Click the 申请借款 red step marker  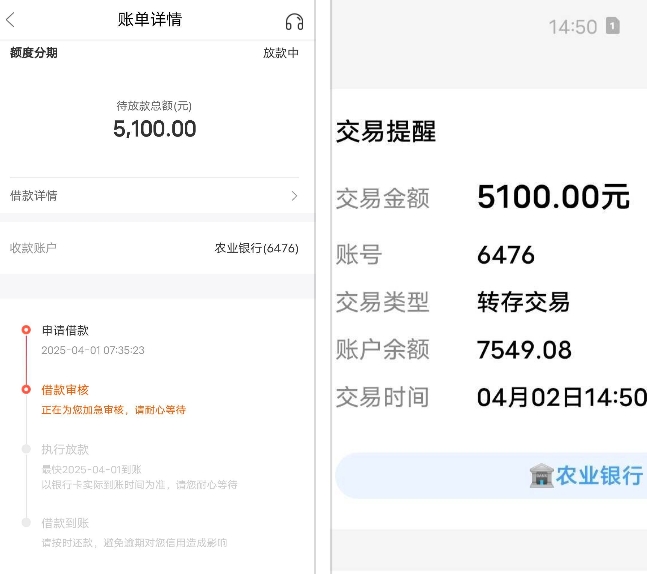26,330
